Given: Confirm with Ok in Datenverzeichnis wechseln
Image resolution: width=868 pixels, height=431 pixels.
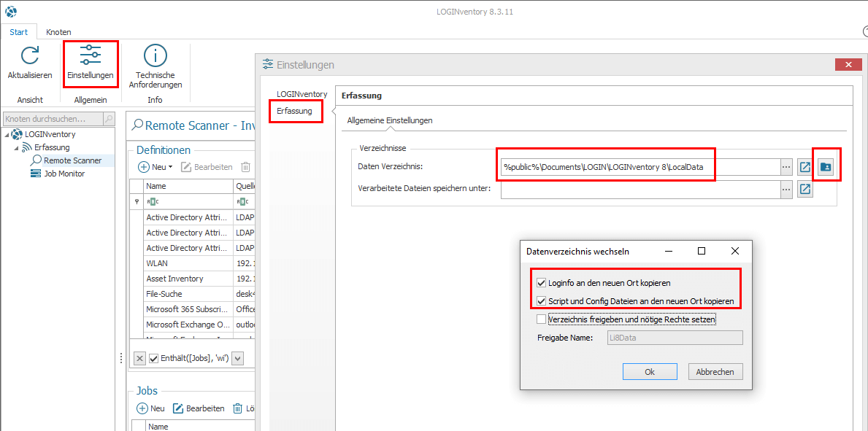Looking at the screenshot, I should [650, 372].
